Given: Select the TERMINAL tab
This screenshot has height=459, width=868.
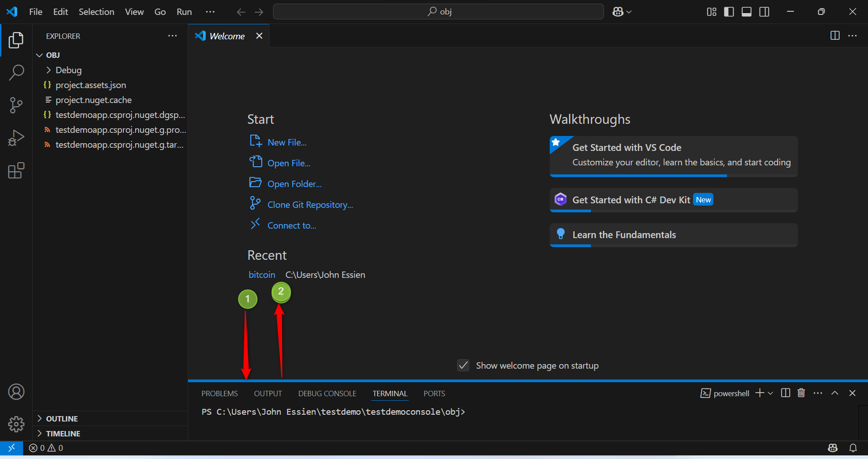Looking at the screenshot, I should pyautogui.click(x=390, y=393).
